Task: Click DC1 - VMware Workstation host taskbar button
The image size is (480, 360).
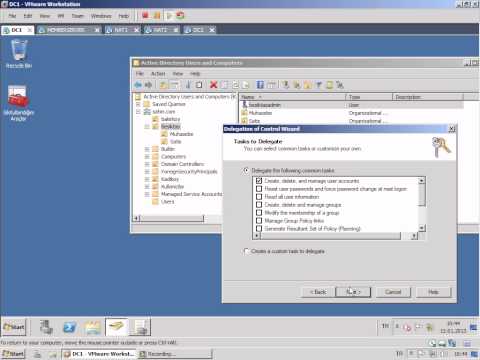Action: (99, 354)
